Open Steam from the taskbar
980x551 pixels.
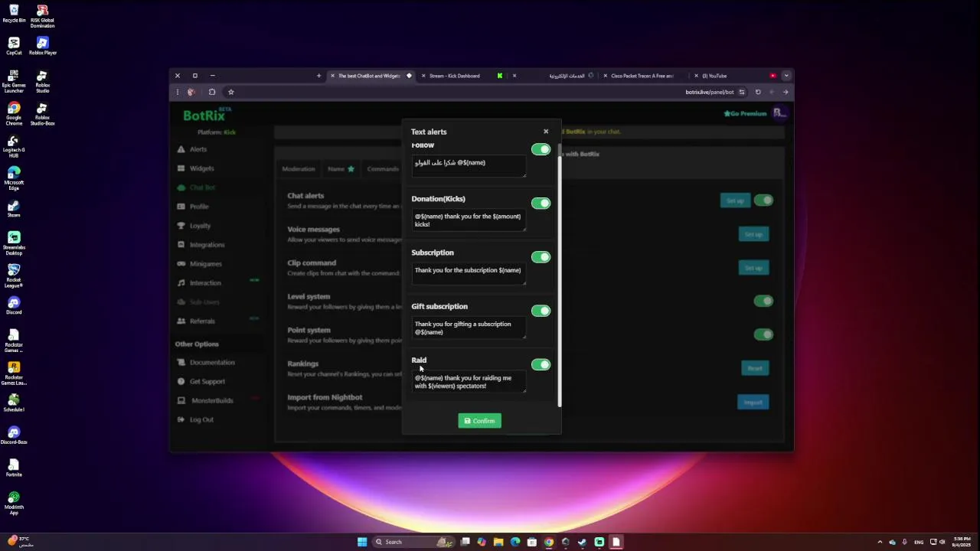point(583,542)
